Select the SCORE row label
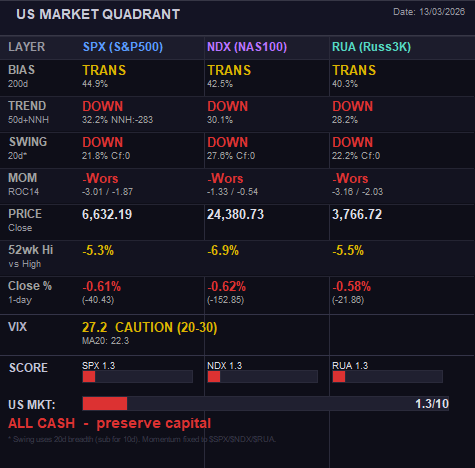The width and height of the screenshot is (475, 468). (28, 368)
